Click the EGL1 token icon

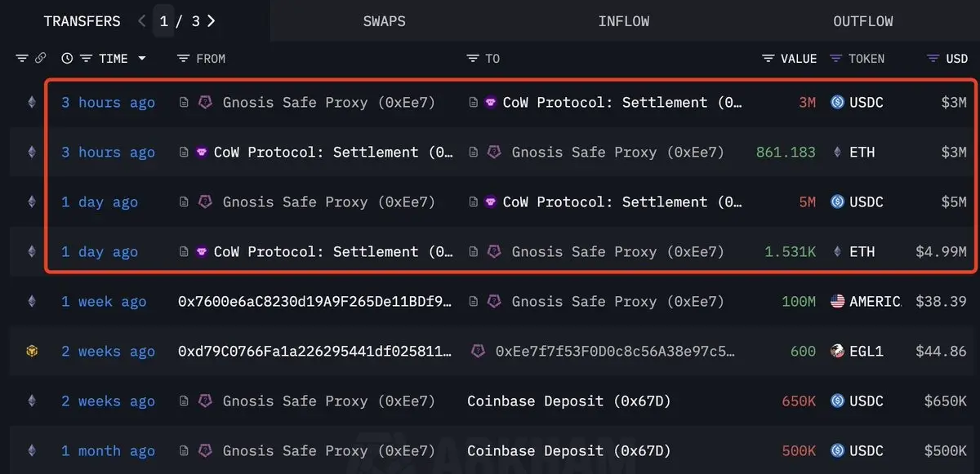coord(836,352)
